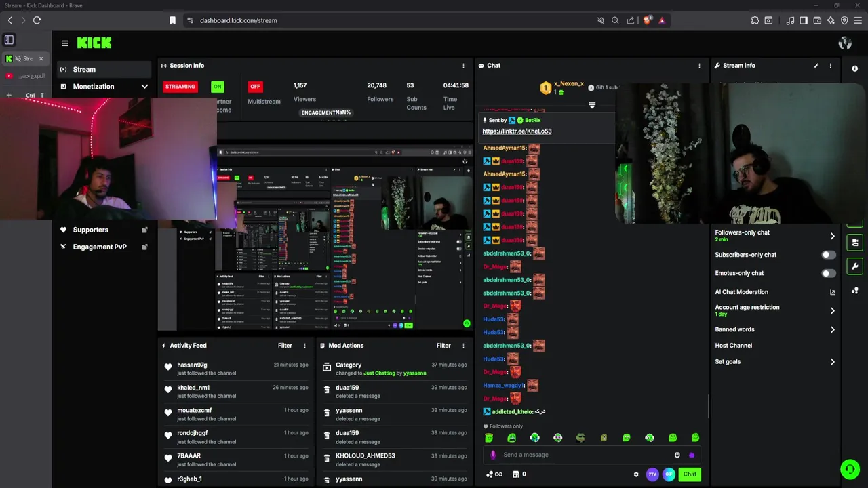Viewport: 868px width, 488px height.
Task: Click the GIF round button
Action: tap(669, 474)
